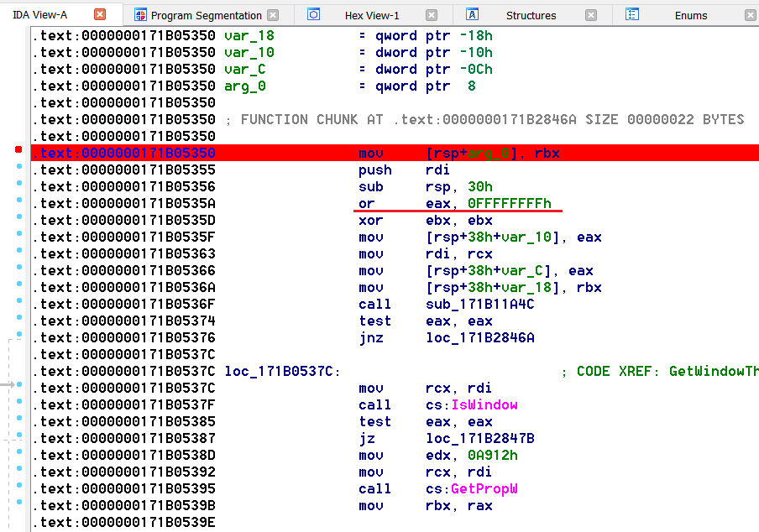759x532 pixels.
Task: Click var_C in the [rsp+38h+var_C] operand
Action: 522,270
